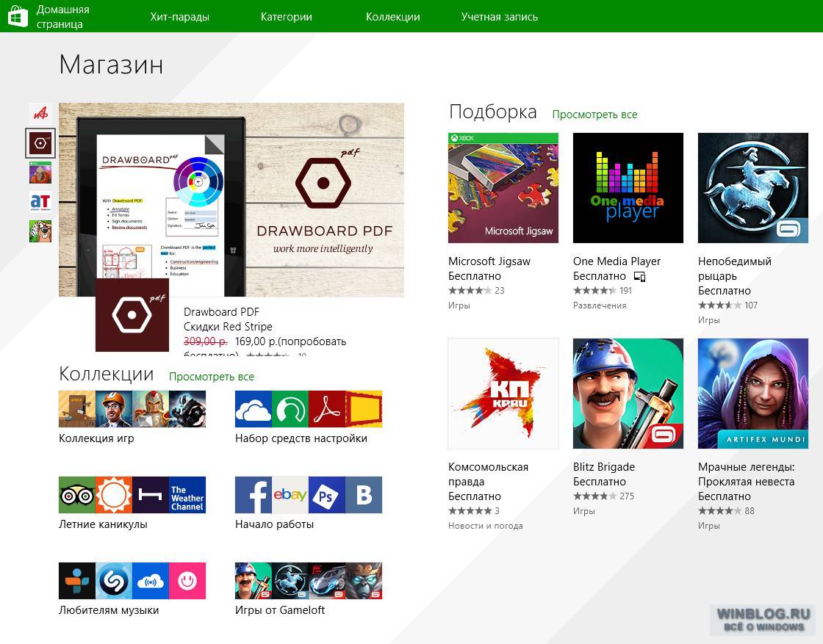Click the VKontakte B icon
Image resolution: width=823 pixels, height=644 pixels.
click(x=364, y=495)
